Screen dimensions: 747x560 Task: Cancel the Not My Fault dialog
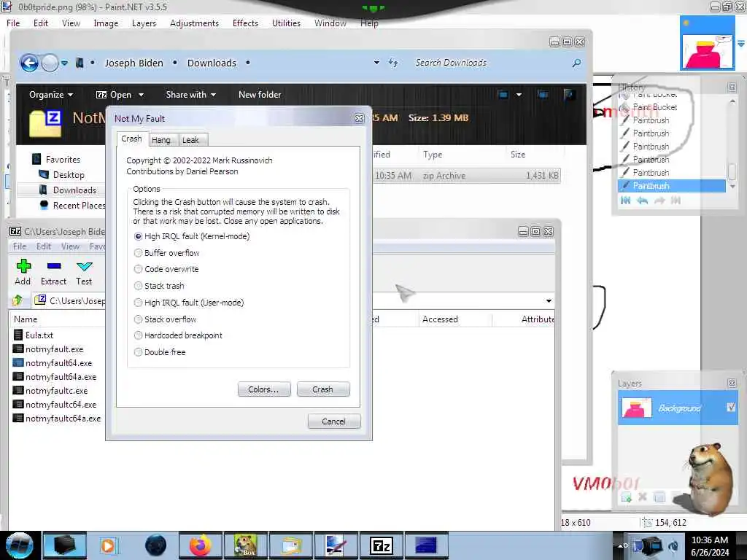point(334,421)
